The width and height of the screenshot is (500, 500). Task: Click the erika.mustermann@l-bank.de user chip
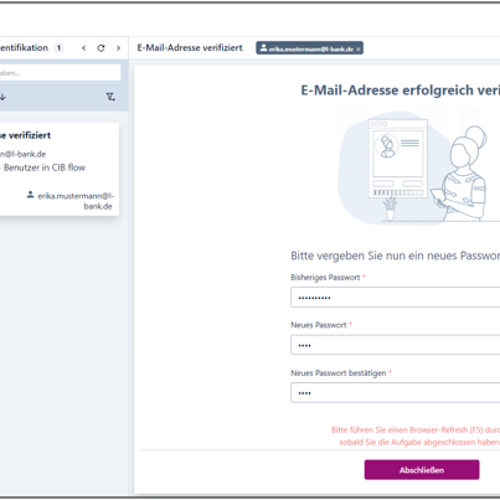coord(309,48)
